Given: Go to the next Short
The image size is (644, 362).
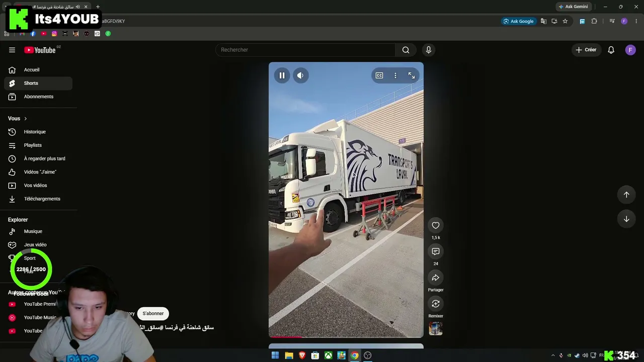Looking at the screenshot, I should 626,219.
